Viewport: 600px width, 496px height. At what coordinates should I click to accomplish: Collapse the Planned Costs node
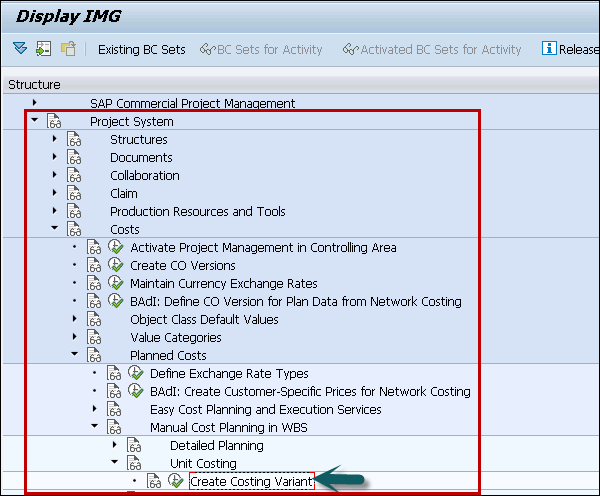click(75, 355)
